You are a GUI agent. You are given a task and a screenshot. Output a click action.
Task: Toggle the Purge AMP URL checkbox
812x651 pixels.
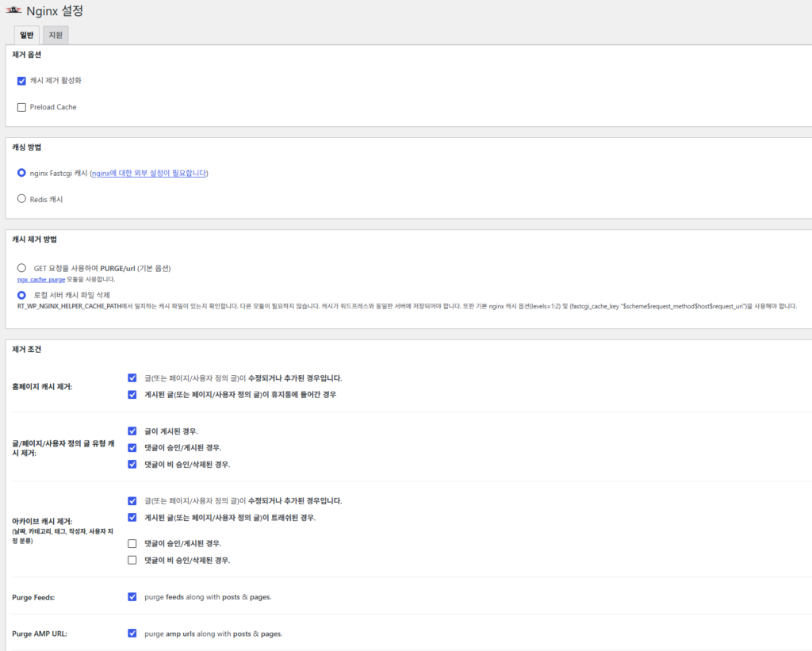[x=132, y=633]
